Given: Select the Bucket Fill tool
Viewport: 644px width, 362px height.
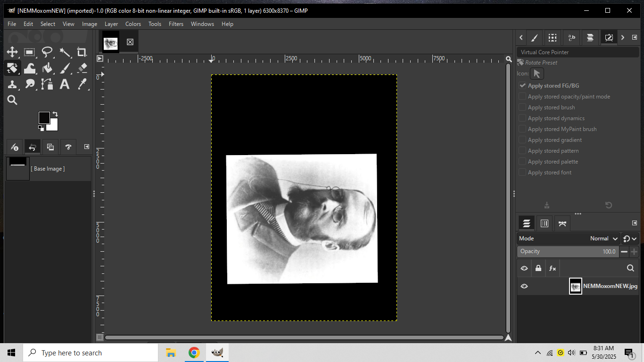Looking at the screenshot, I should [x=47, y=68].
